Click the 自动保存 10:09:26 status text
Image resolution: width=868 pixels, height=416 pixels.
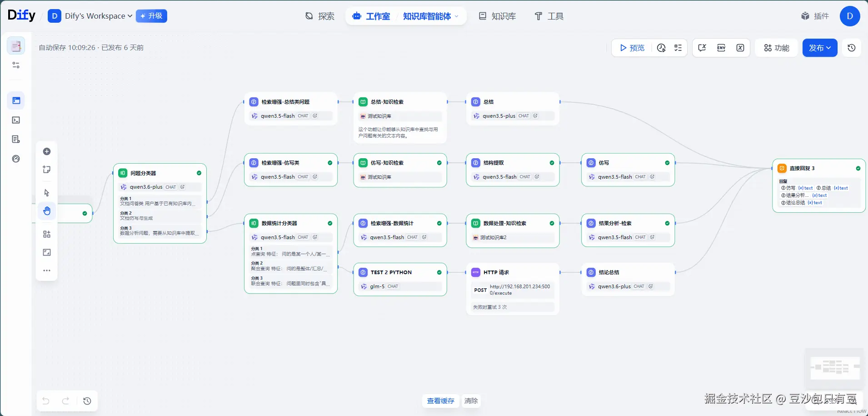(67, 48)
